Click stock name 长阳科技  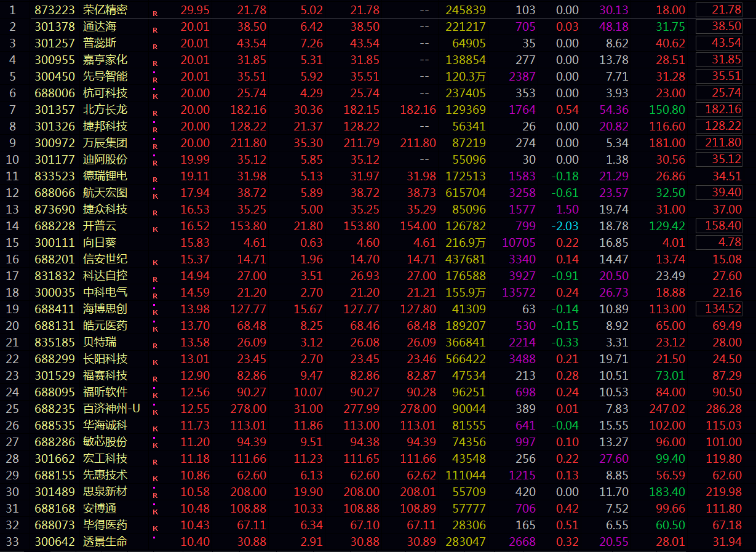point(106,359)
